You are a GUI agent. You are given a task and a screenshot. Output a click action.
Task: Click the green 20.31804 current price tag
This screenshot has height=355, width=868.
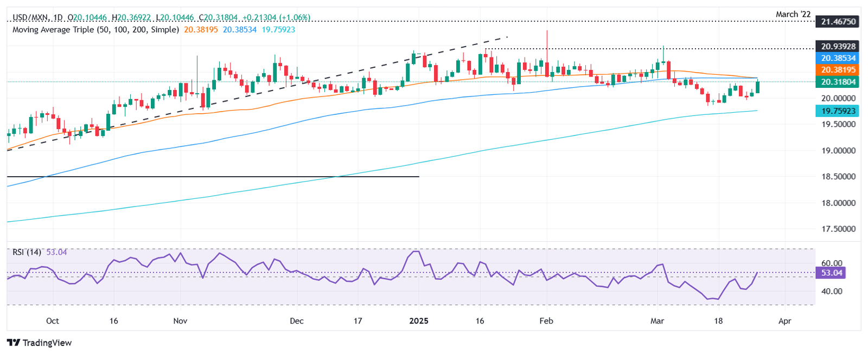coord(838,82)
